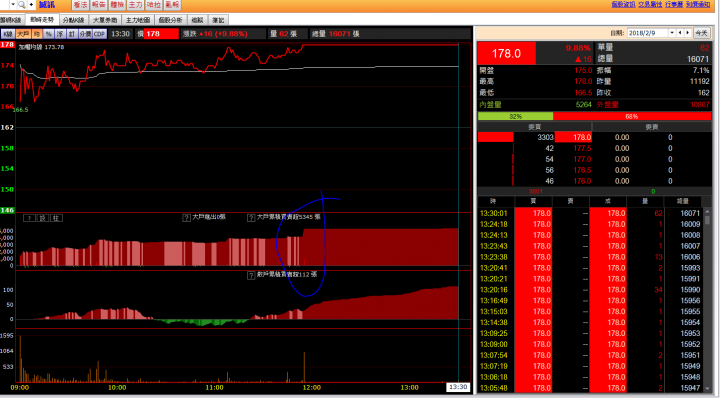Switch to the 分點K線 tab
720x398 pixels.
(x=73, y=20)
